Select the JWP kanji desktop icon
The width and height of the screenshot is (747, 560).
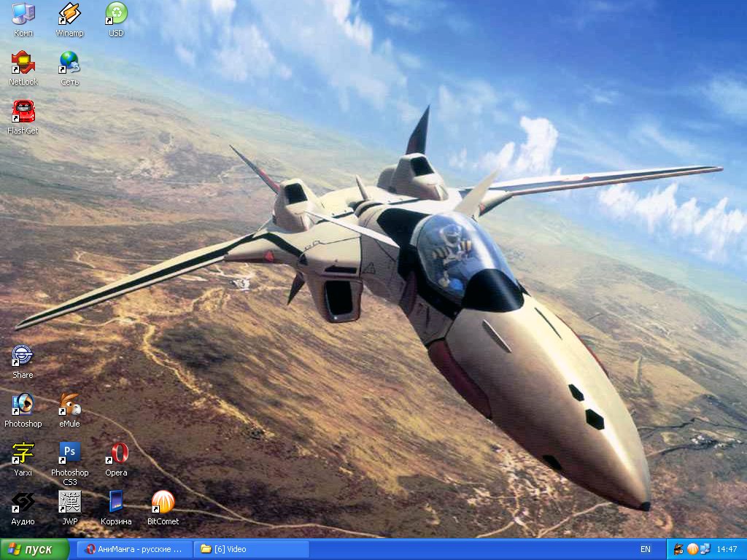[x=69, y=502]
